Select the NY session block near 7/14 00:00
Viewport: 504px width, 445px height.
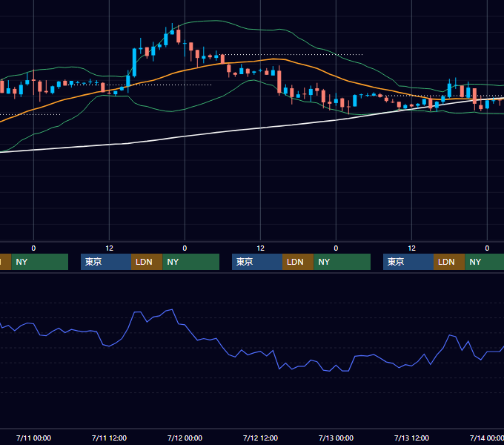pyautogui.click(x=485, y=262)
